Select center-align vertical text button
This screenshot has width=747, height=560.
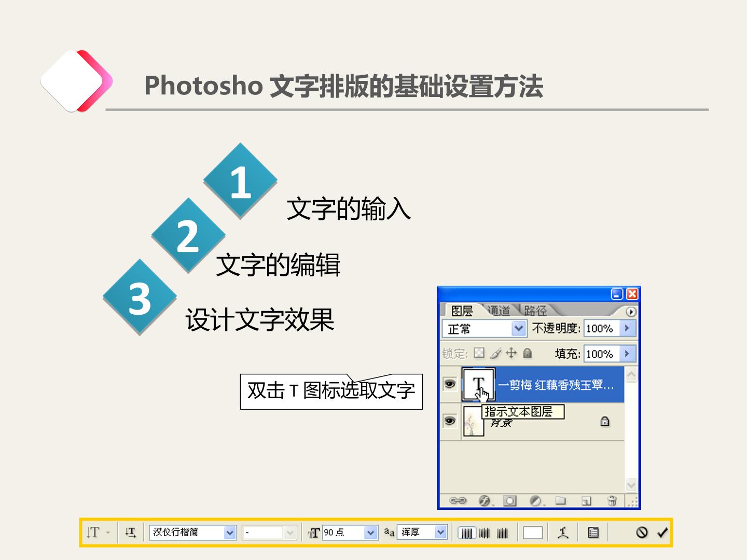click(x=485, y=533)
